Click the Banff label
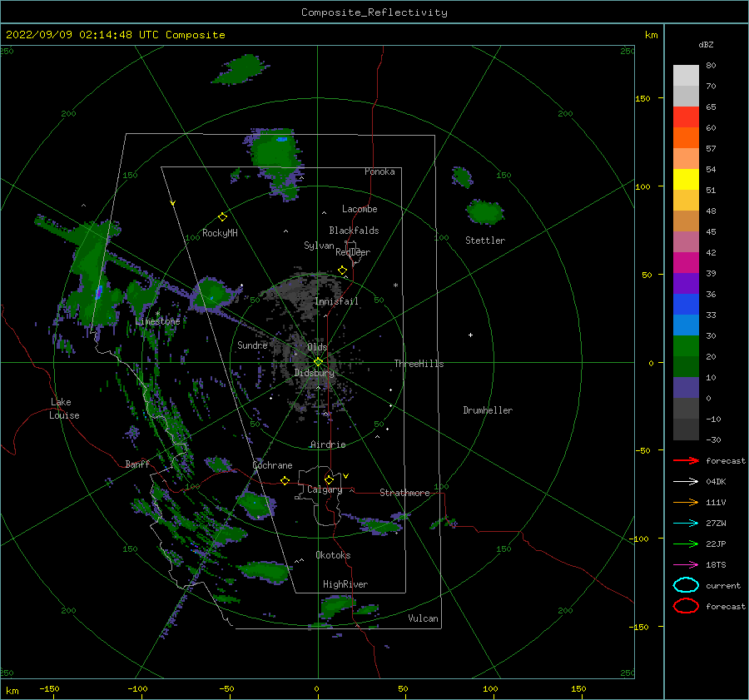Screen dimensions: 749x700 coord(137,464)
